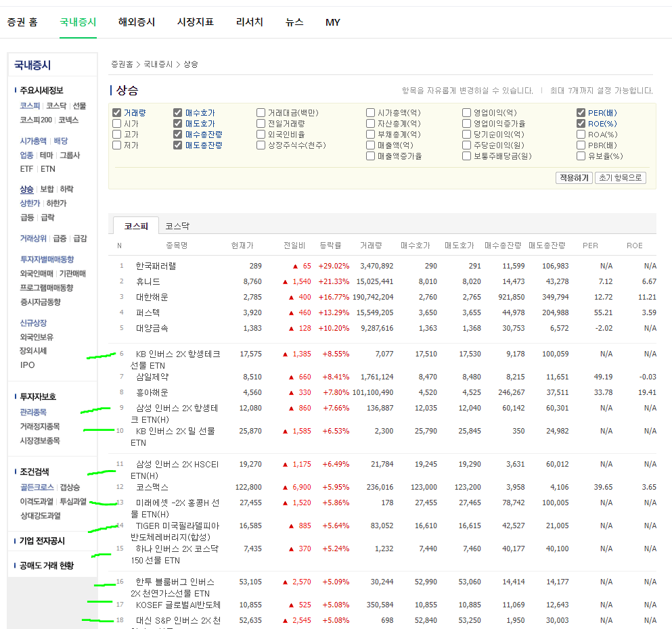
Task: Click 관리종목 in the sidebar
Action: pyautogui.click(x=33, y=413)
